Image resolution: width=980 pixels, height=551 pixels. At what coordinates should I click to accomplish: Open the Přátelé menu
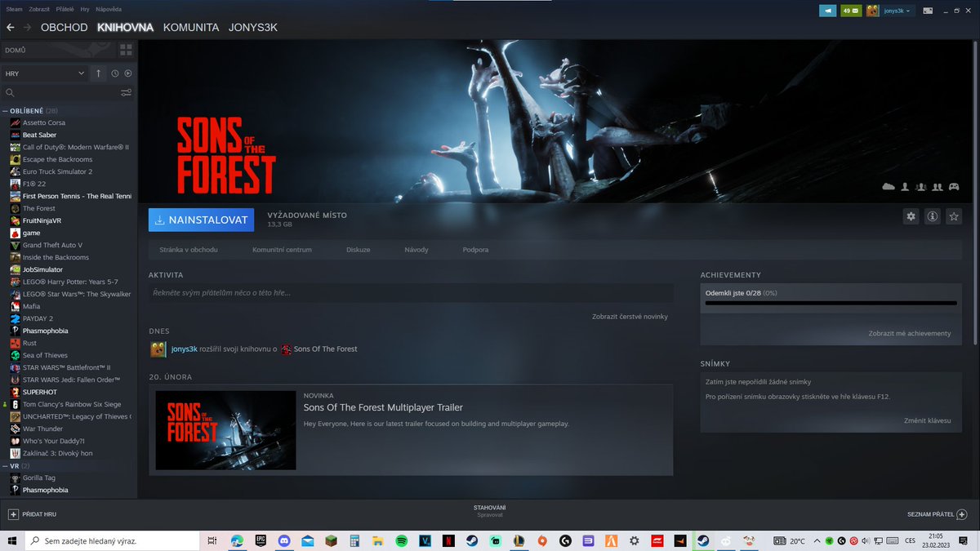tap(65, 8)
